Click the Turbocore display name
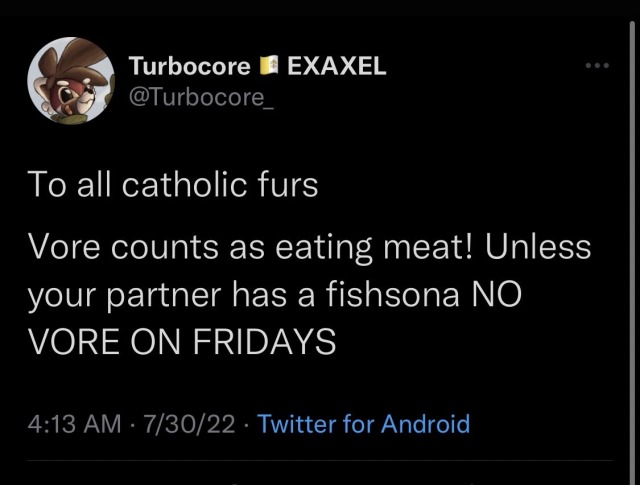This screenshot has width=640, height=485. [x=190, y=67]
